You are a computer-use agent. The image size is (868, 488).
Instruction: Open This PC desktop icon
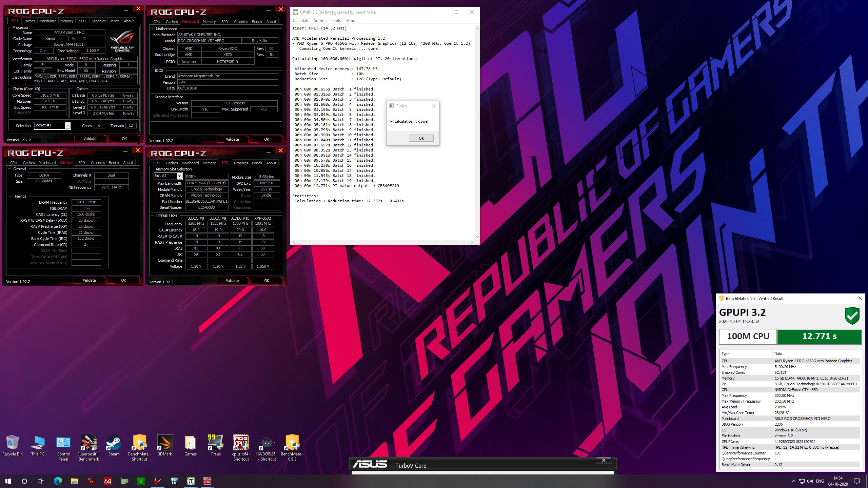[38, 446]
